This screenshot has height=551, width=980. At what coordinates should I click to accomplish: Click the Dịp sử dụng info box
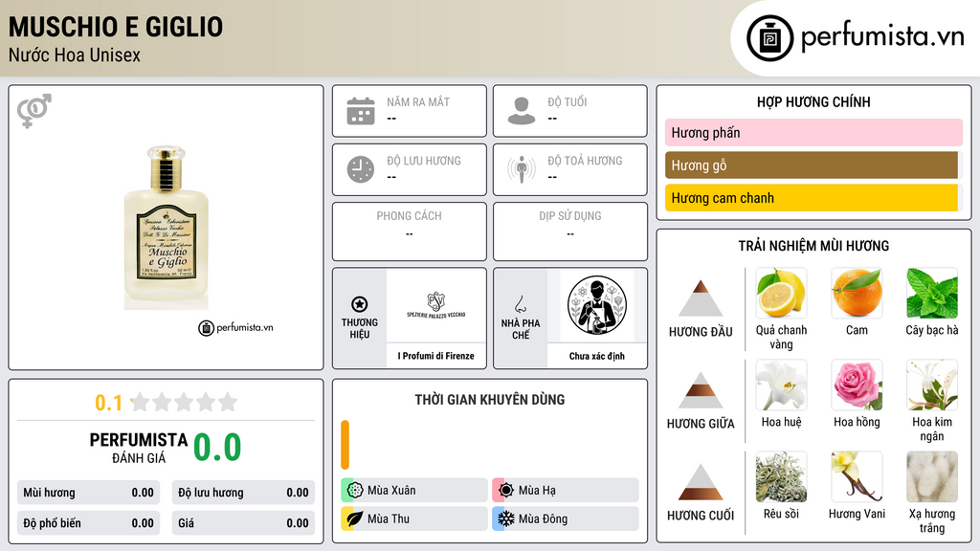coord(570,231)
